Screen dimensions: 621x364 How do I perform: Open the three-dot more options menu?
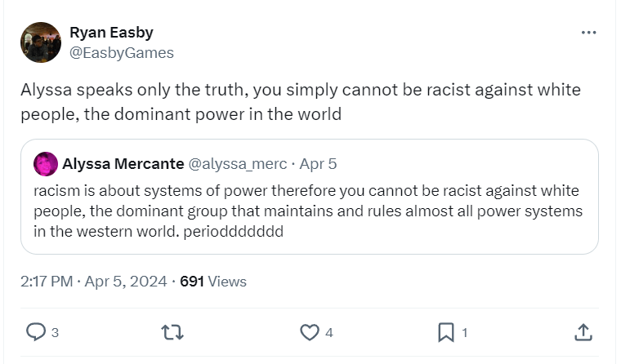588,33
